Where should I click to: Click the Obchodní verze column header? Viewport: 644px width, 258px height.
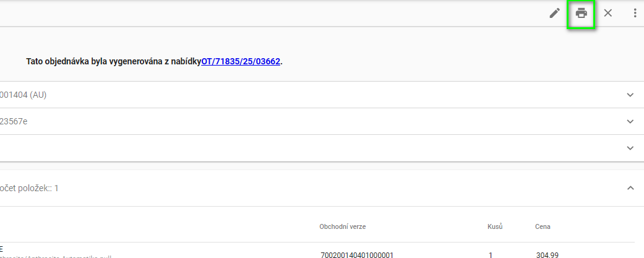[x=342, y=226]
